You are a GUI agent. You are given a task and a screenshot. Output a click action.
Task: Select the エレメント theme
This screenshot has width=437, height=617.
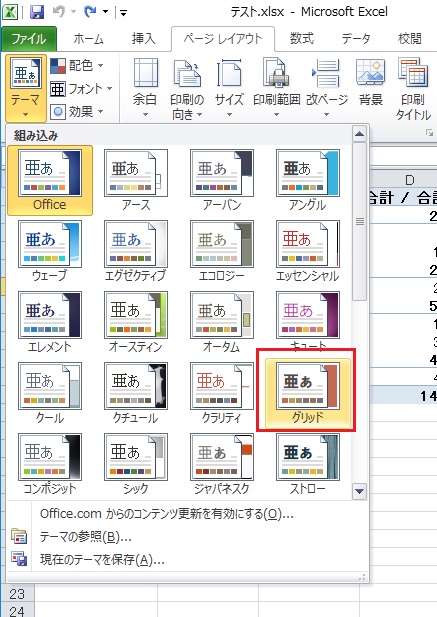50,322
